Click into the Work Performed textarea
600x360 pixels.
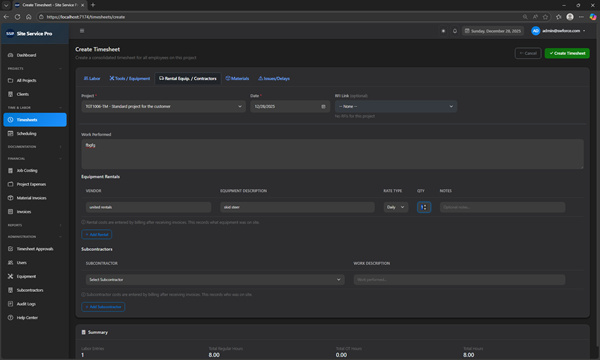pyautogui.click(x=332, y=154)
